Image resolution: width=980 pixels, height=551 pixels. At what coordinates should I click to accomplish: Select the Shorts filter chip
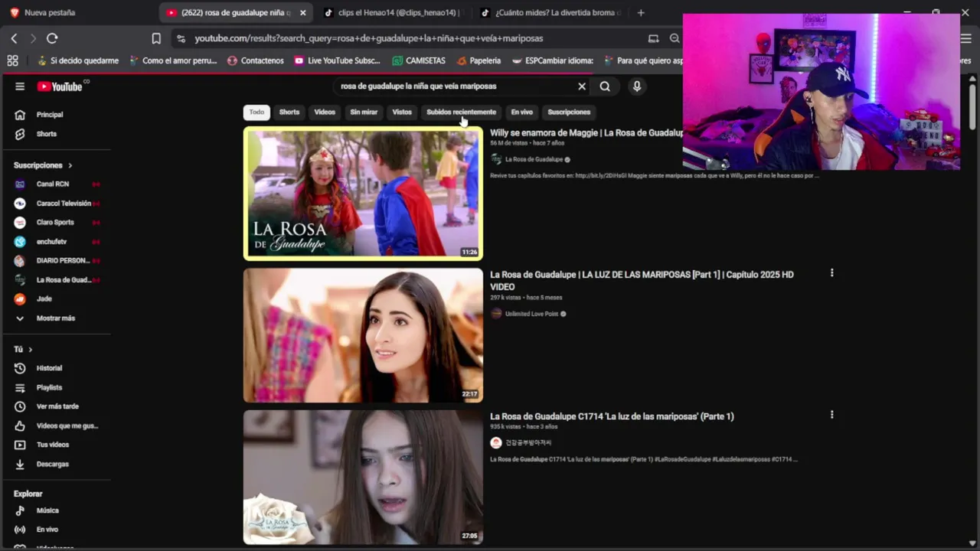coord(289,112)
